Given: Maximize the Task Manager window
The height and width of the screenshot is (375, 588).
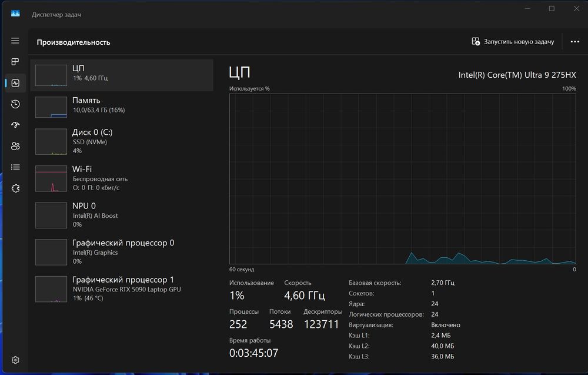Looking at the screenshot, I should [x=552, y=9].
